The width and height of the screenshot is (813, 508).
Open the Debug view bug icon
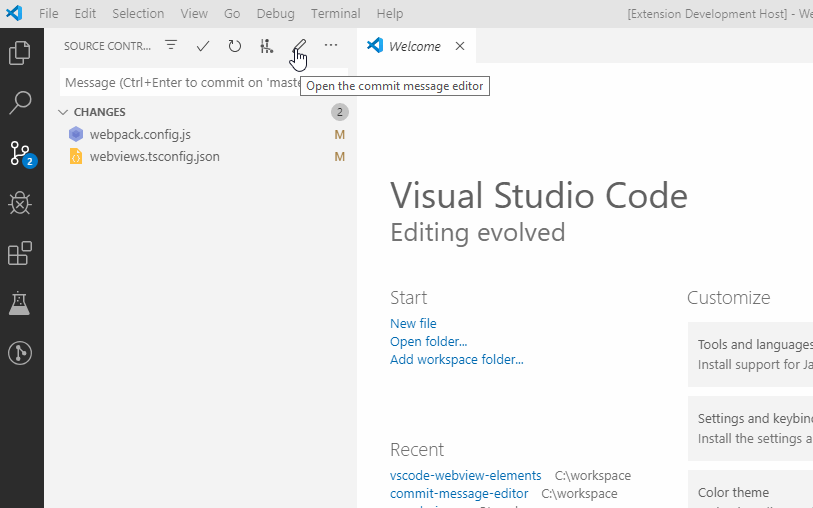click(20, 203)
